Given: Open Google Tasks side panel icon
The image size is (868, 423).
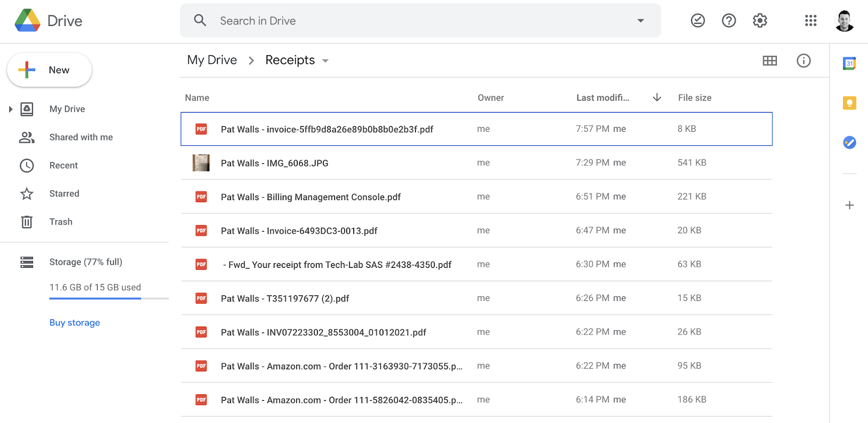Looking at the screenshot, I should pyautogui.click(x=850, y=143).
